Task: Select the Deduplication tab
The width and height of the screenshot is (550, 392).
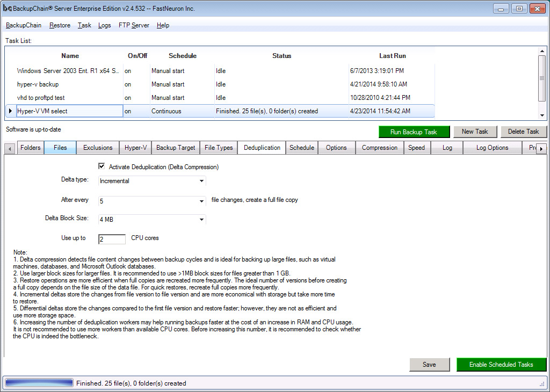Action: 262,148
